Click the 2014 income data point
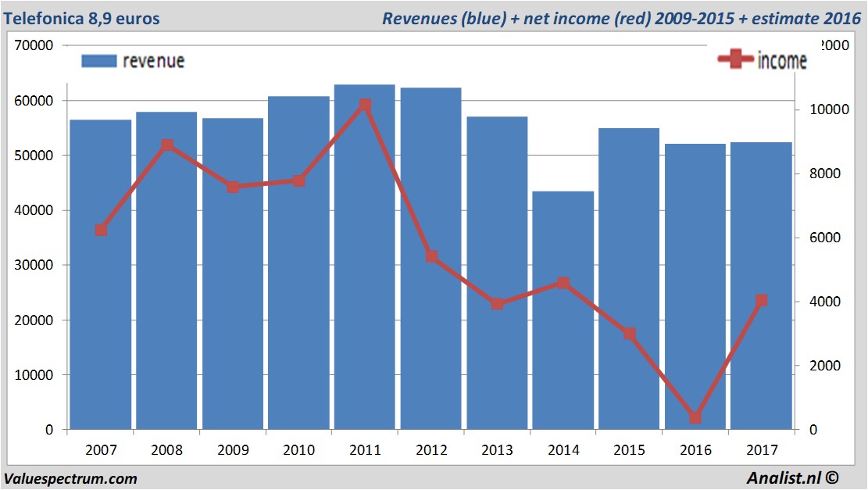 tap(563, 283)
